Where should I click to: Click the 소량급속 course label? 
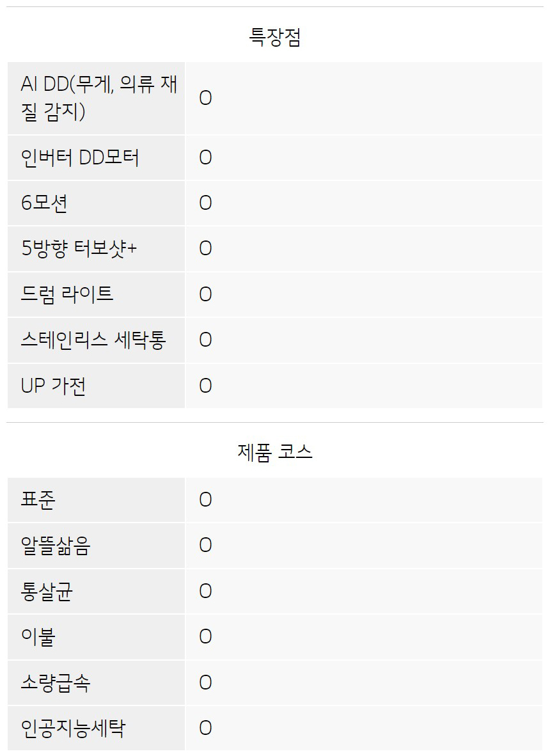point(56,682)
